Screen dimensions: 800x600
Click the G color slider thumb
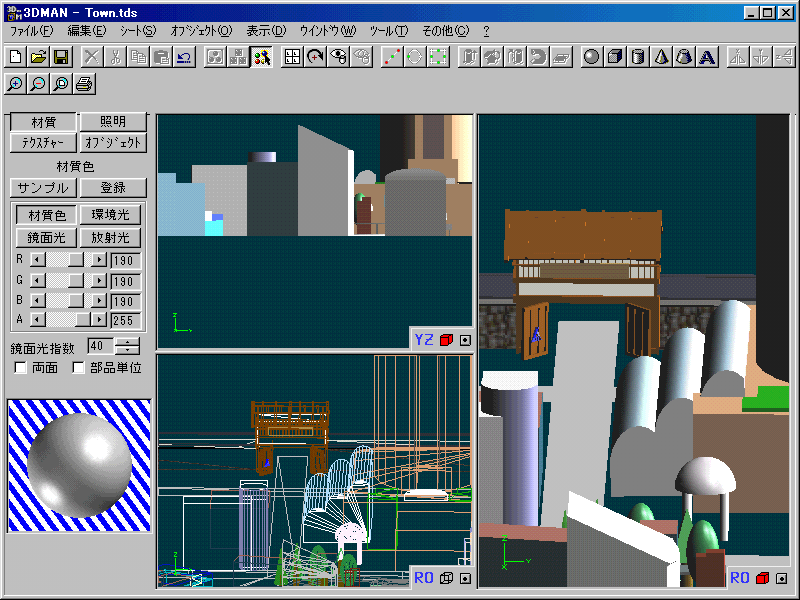76,281
